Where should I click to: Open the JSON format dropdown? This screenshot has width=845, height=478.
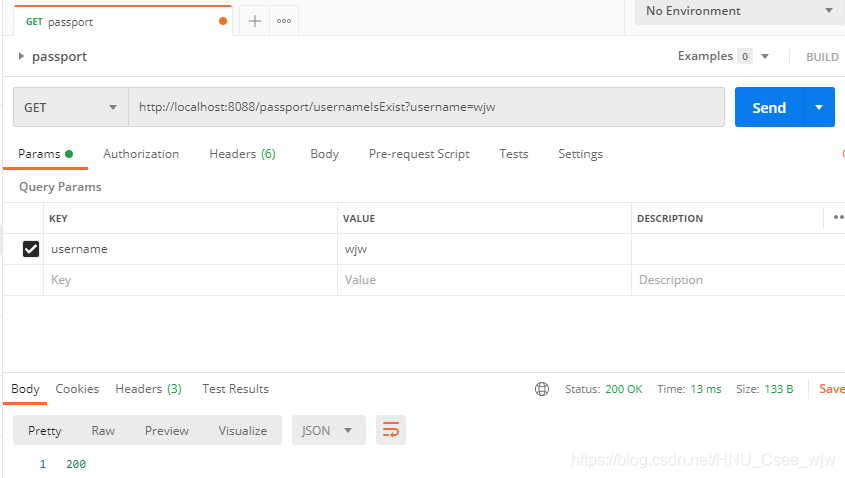tap(328, 430)
